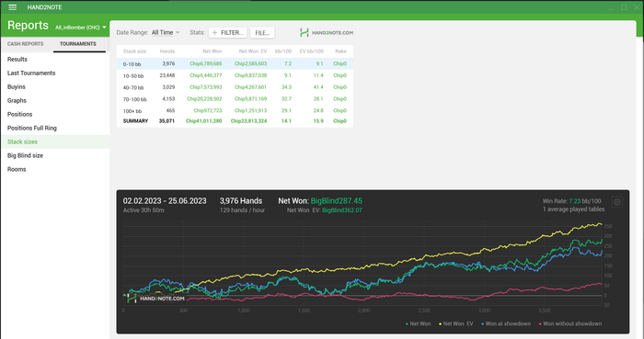This screenshot has height=339, width=644.
Task: Open the Positions Full Ring report
Action: tap(32, 128)
